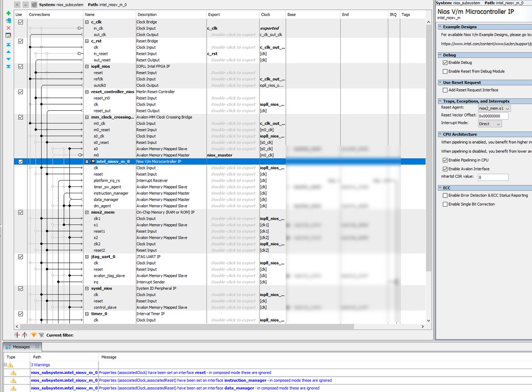Click the green plus add component icon

click(9, 13)
